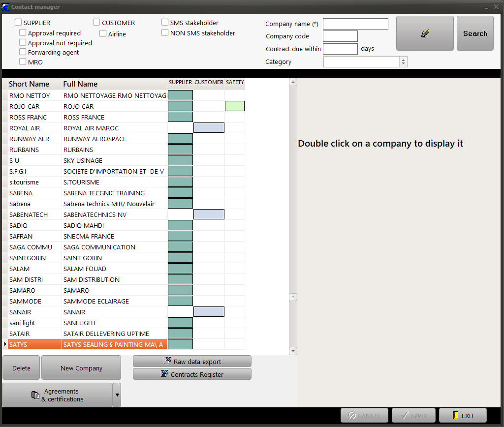The image size is (504, 427).
Task: Tick the Approval not required checkbox
Action: (x=23, y=42)
